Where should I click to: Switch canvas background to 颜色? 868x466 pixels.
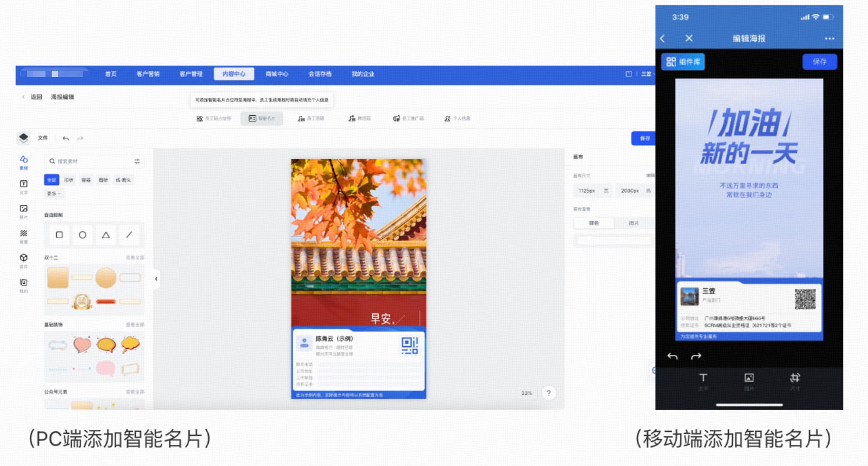pyautogui.click(x=594, y=223)
